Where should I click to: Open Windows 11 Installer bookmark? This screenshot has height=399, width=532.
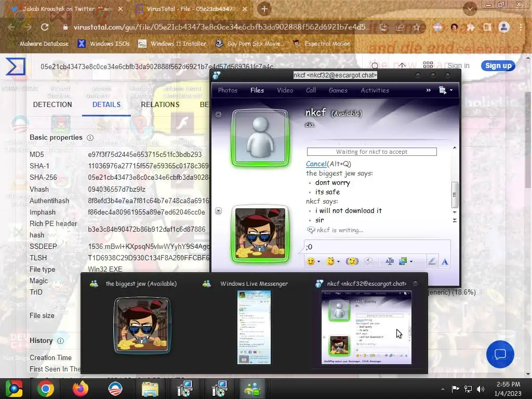point(172,44)
